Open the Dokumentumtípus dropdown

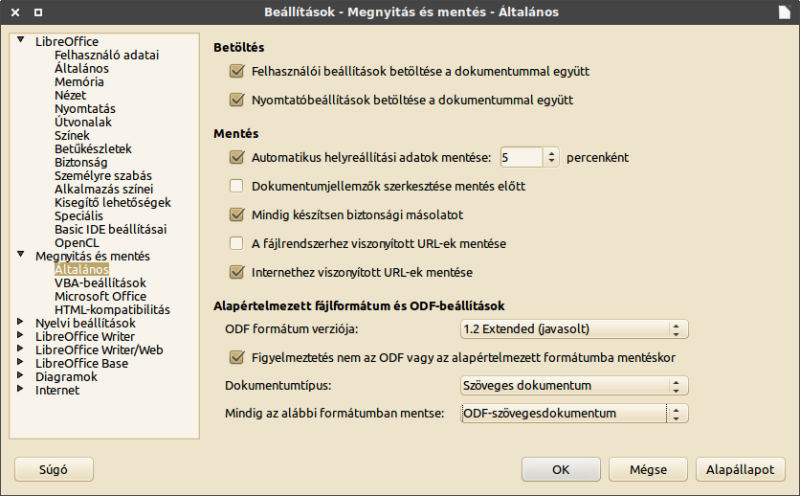coord(574,385)
